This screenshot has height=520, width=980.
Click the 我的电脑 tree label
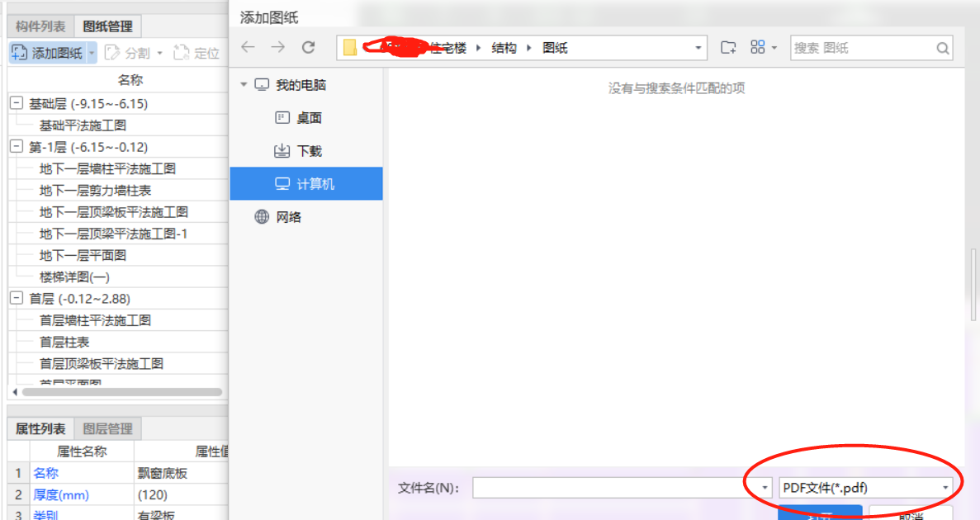click(x=301, y=84)
